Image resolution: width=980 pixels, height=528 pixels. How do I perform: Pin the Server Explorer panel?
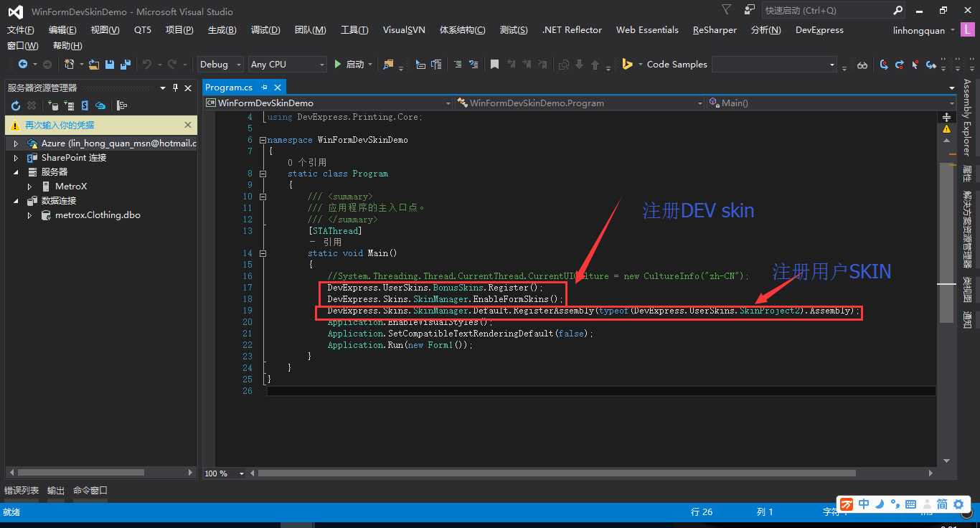(x=175, y=88)
